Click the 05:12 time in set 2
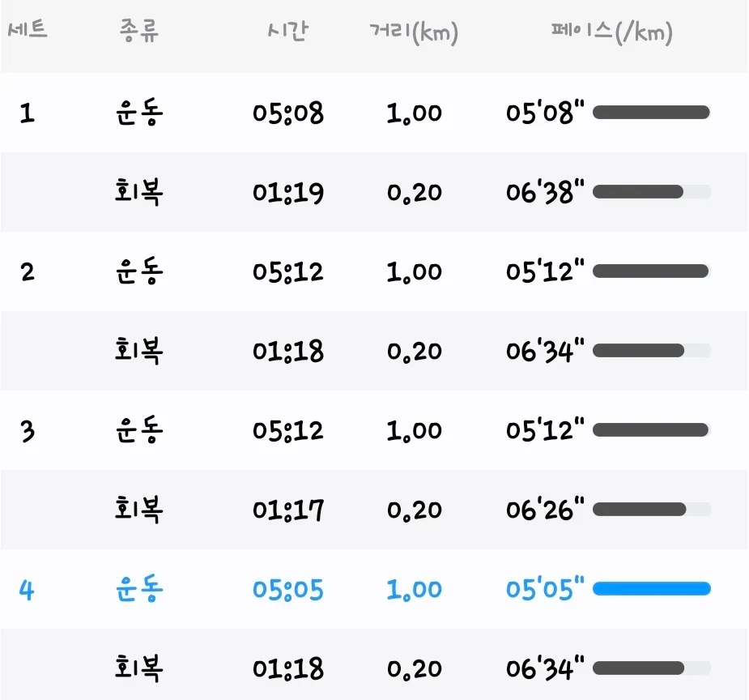 (288, 272)
